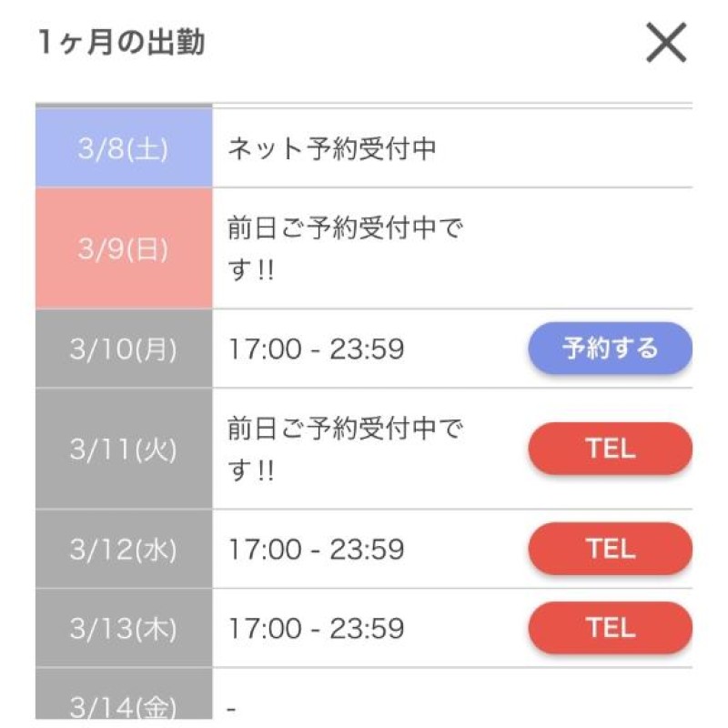Click the 1ヶ月の出勤 heading
Image resolution: width=728 pixels, height=728 pixels.
pyautogui.click(x=121, y=42)
